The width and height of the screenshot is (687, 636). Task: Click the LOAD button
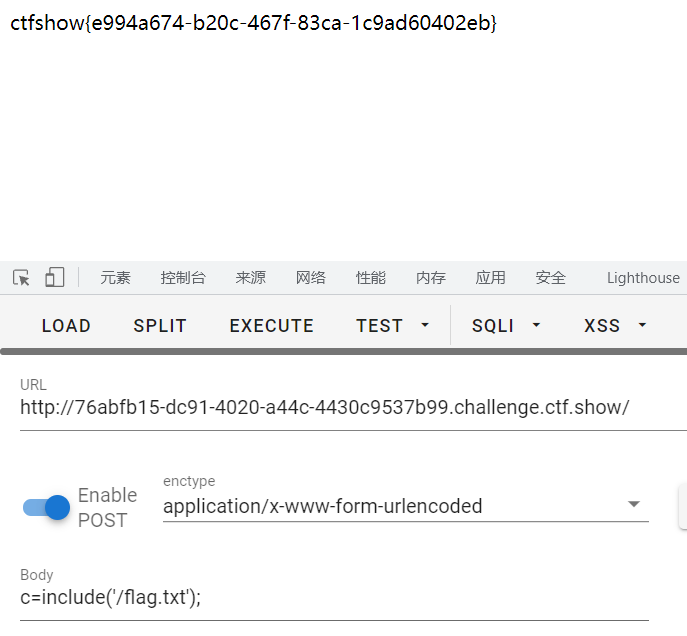[x=66, y=325]
